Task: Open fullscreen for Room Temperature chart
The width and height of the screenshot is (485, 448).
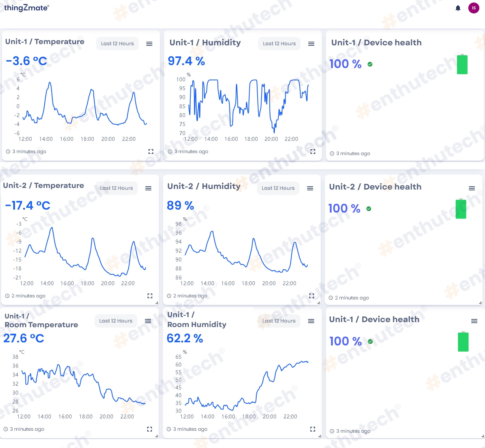Action: click(x=150, y=429)
